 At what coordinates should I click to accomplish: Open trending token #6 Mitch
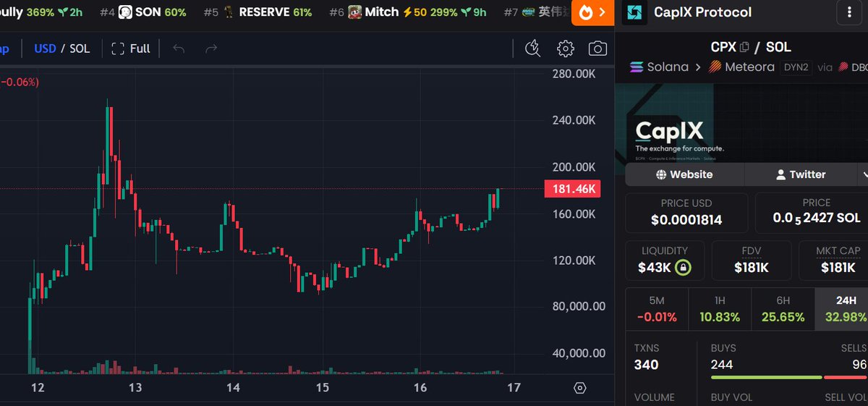tap(408, 12)
